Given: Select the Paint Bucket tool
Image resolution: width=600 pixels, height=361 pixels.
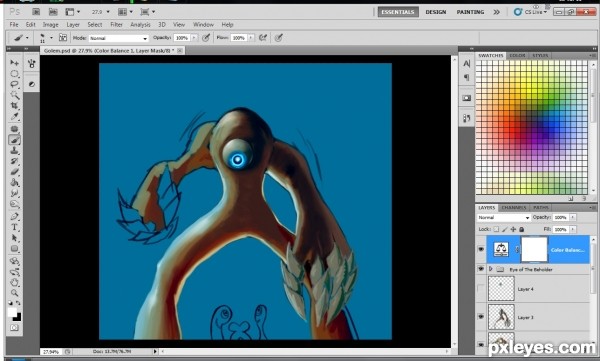Looking at the screenshot, I should [15, 183].
